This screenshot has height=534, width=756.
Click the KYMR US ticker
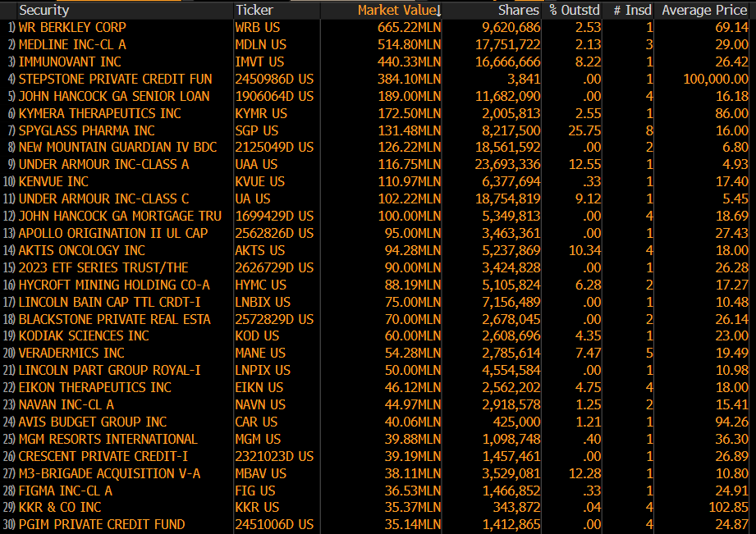tap(261, 114)
